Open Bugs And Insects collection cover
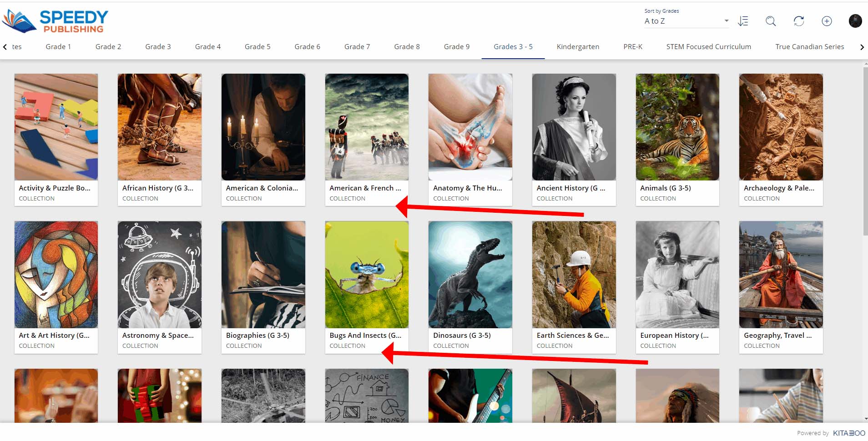 [367, 275]
